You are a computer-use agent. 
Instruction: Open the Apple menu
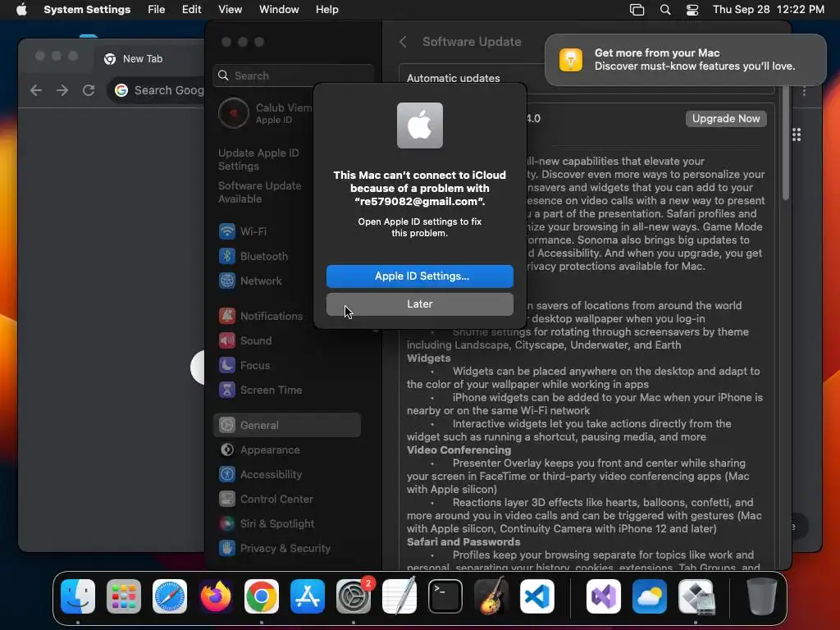click(21, 10)
